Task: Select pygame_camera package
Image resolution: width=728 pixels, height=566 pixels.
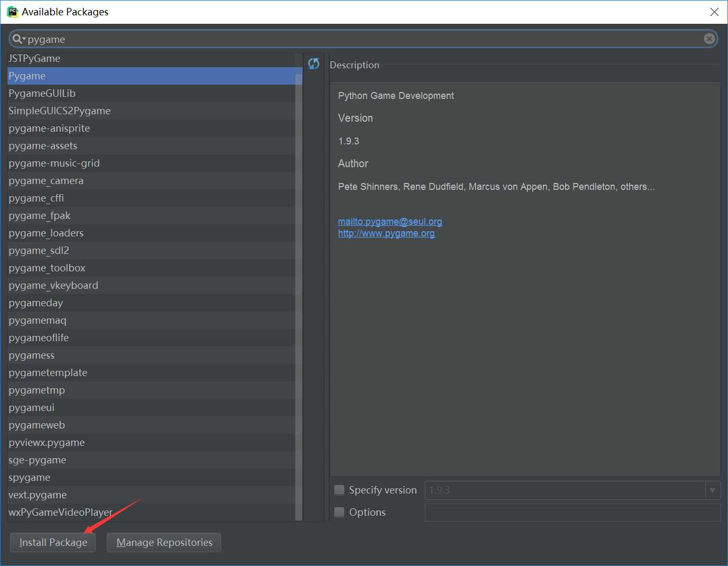Action: click(151, 180)
